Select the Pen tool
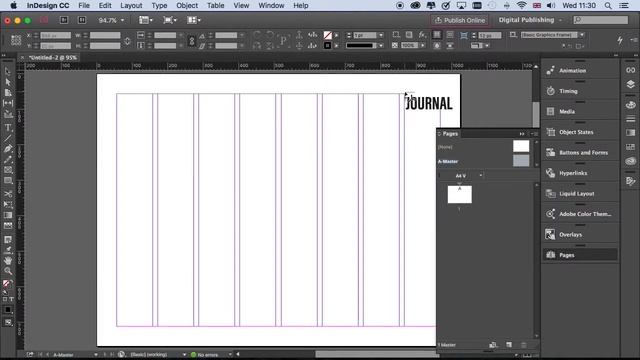 pyautogui.click(x=8, y=149)
